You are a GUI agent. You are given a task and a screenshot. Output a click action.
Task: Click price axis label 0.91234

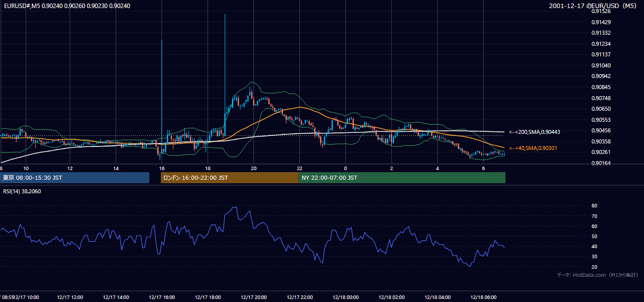(x=601, y=44)
